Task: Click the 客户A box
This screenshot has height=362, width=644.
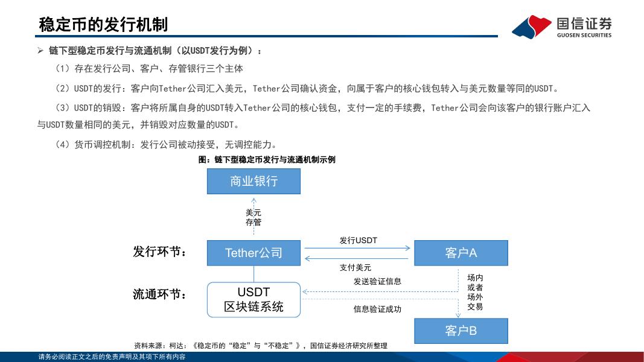Action: click(461, 253)
